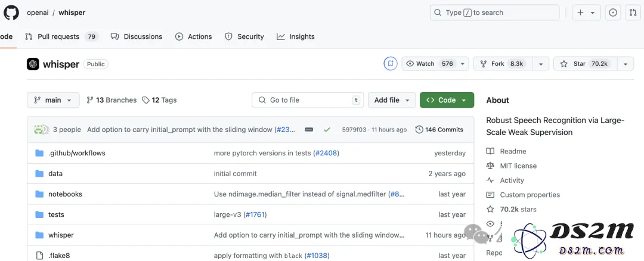Expand the Watch dropdown arrow
This screenshot has height=261, width=644.
[463, 64]
